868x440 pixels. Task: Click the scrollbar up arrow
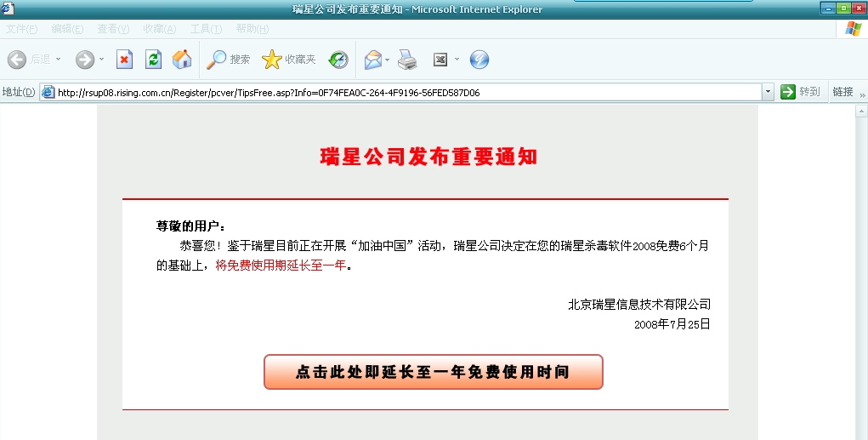[x=861, y=111]
